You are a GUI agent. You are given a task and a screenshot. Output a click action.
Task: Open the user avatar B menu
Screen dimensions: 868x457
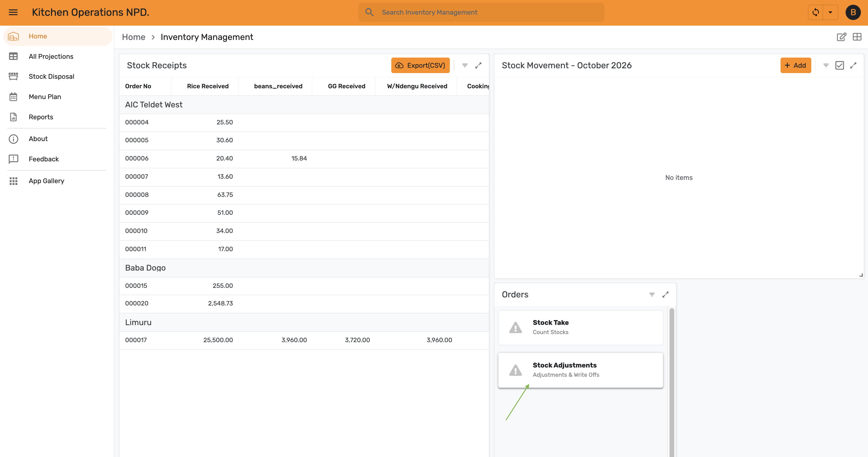pos(853,13)
